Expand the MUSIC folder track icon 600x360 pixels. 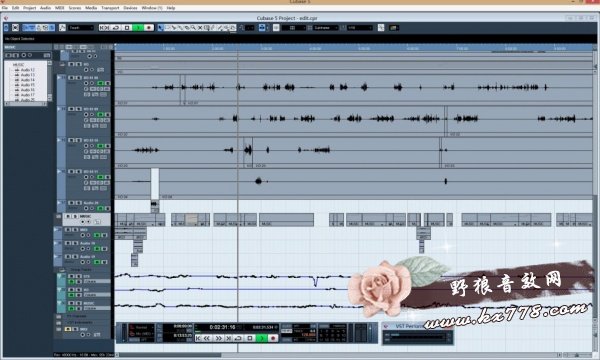[x=59, y=217]
